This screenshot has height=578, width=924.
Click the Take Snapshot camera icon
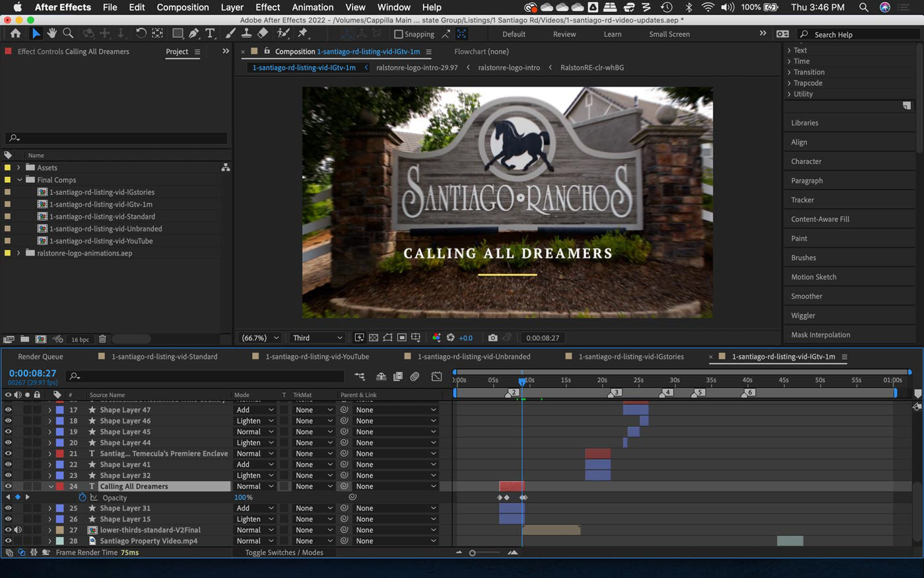click(x=492, y=338)
